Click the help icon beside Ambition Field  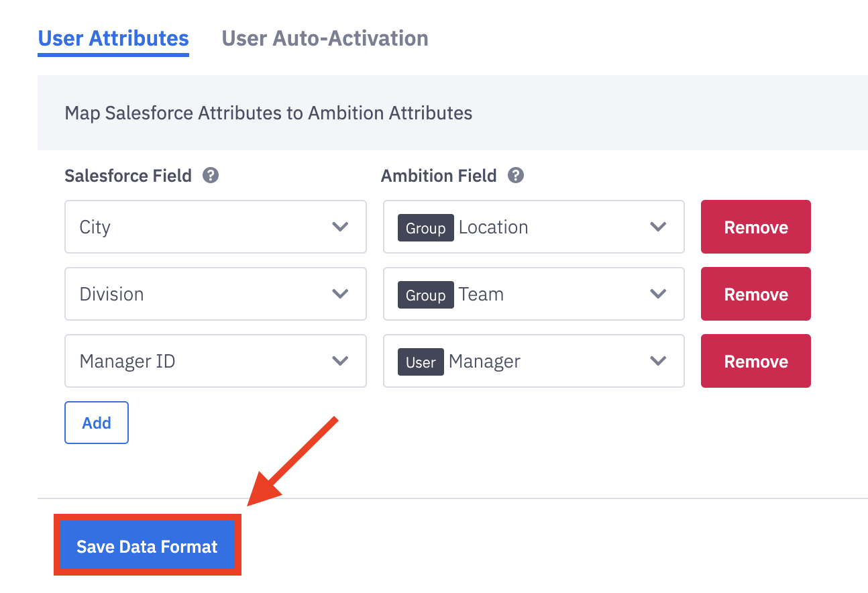pos(515,175)
